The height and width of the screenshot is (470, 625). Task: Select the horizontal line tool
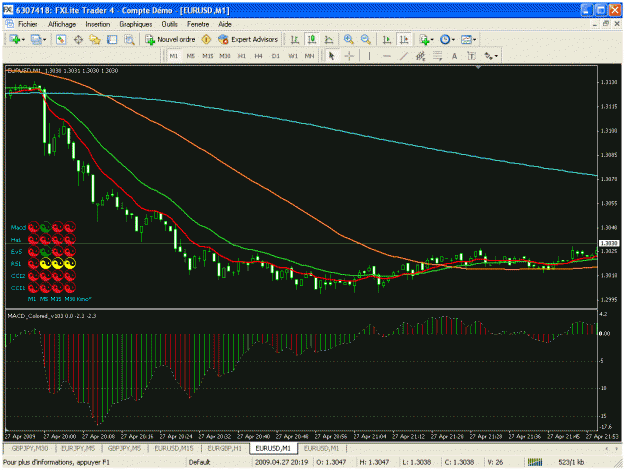(386, 56)
